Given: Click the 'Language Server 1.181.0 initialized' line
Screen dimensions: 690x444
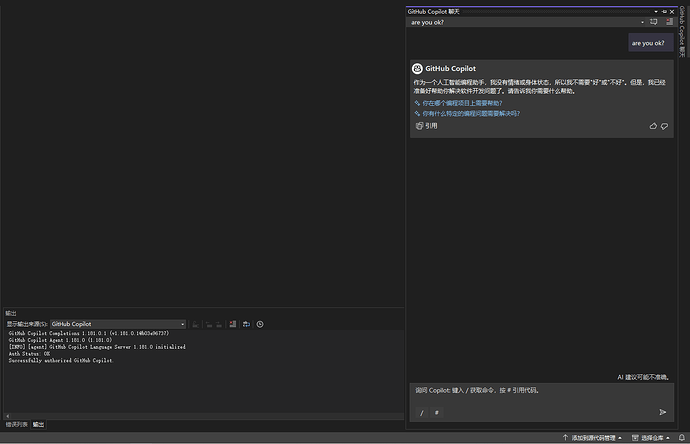Looking at the screenshot, I should coord(97,347).
